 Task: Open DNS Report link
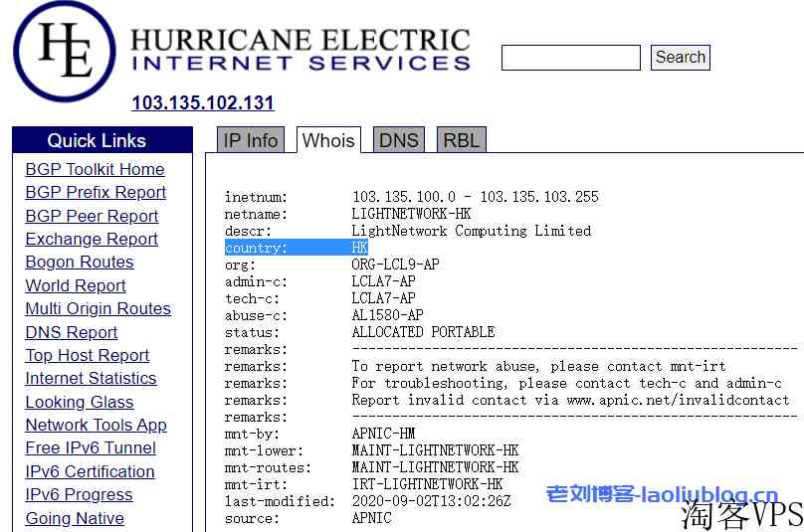[x=72, y=332]
